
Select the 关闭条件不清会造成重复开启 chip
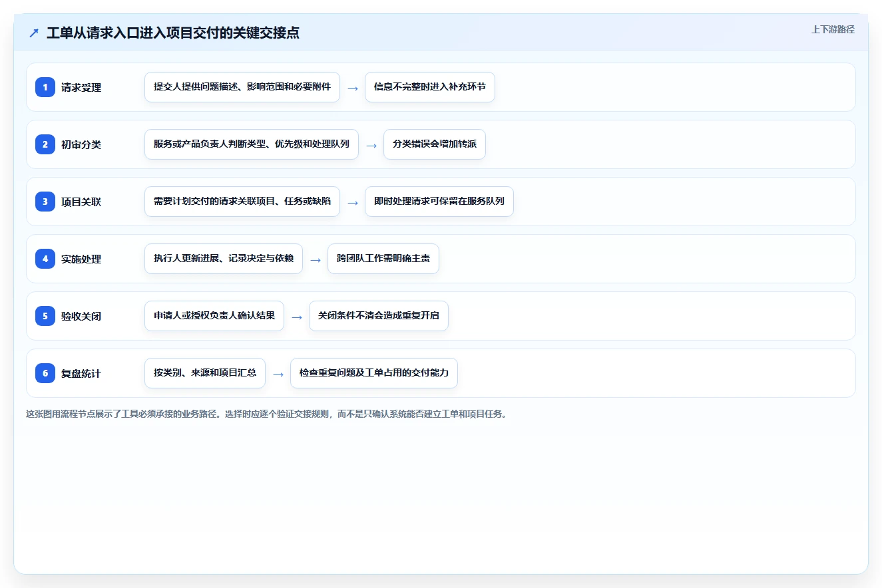[379, 316]
